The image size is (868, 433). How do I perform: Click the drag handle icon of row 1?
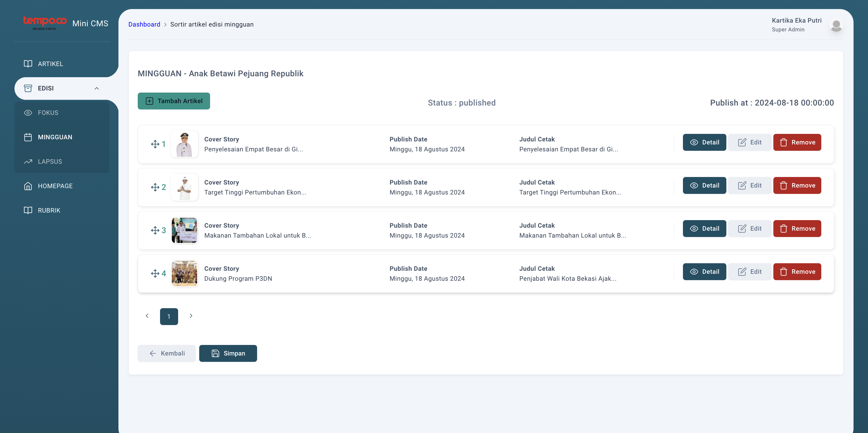(x=155, y=144)
